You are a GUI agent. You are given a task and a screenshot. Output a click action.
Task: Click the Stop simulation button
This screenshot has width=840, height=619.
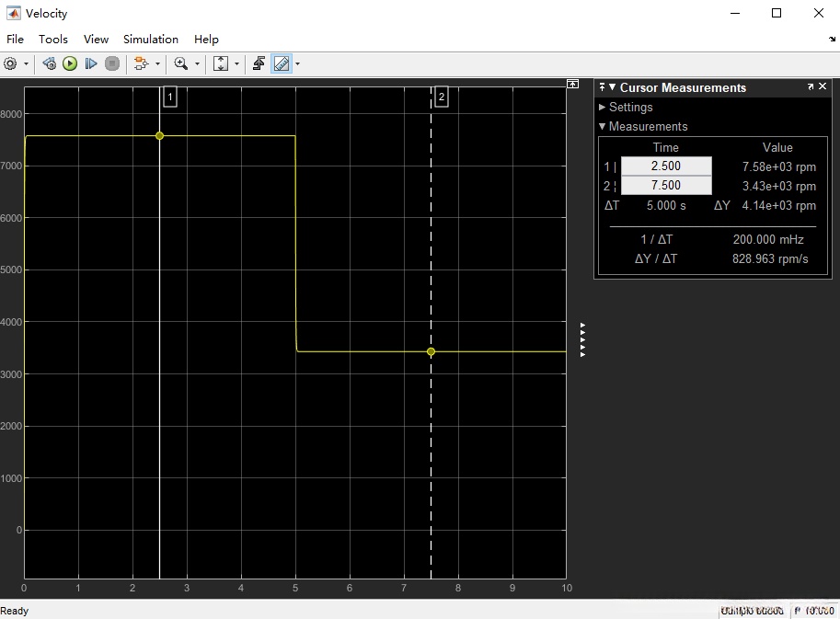coord(112,63)
